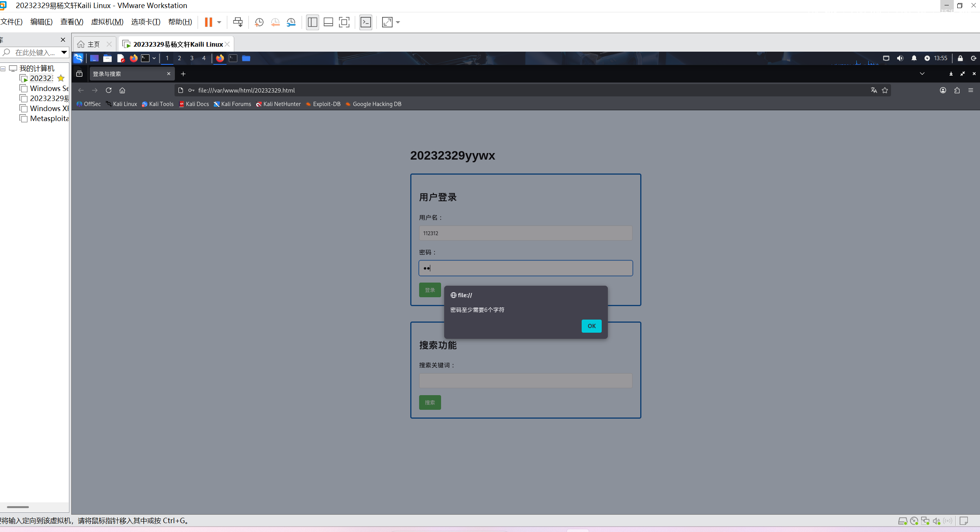The image size is (980, 532).
Task: Switch to the 主页 tab
Action: click(93, 44)
